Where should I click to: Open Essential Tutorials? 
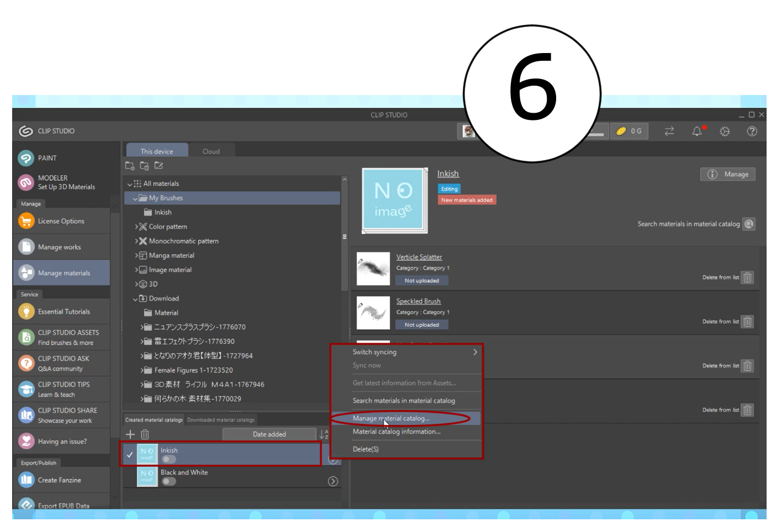coord(61,312)
